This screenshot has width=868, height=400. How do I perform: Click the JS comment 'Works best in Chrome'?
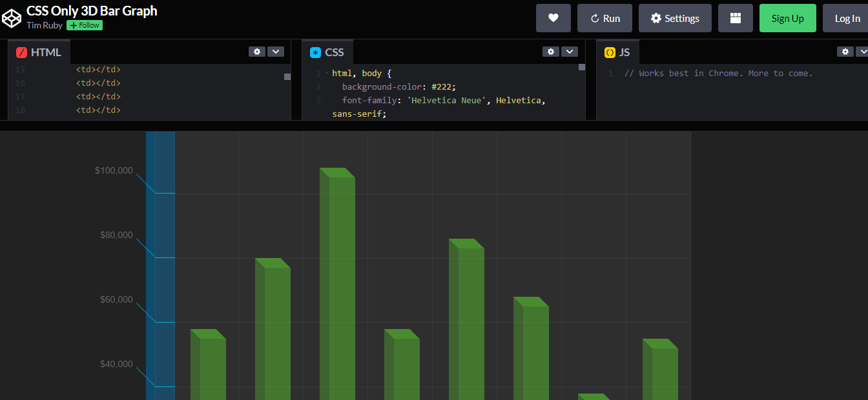pos(718,74)
